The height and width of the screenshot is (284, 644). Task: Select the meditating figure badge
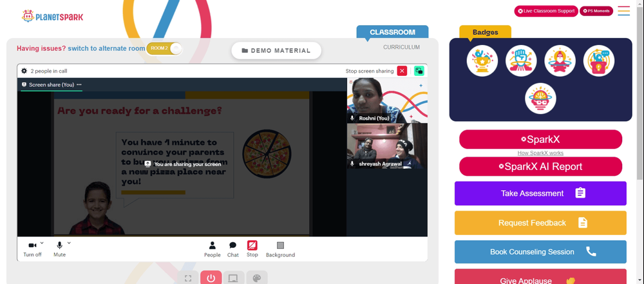pos(560,61)
